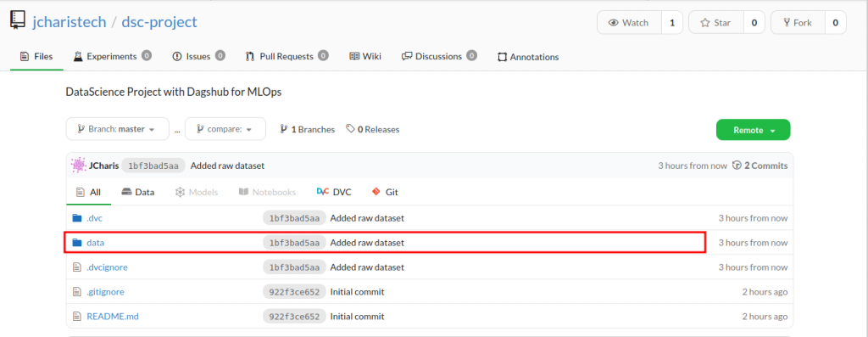Open commit 1bf3bad5aa in .dvcignore row
Image resolution: width=868 pixels, height=337 pixels.
pos(294,267)
